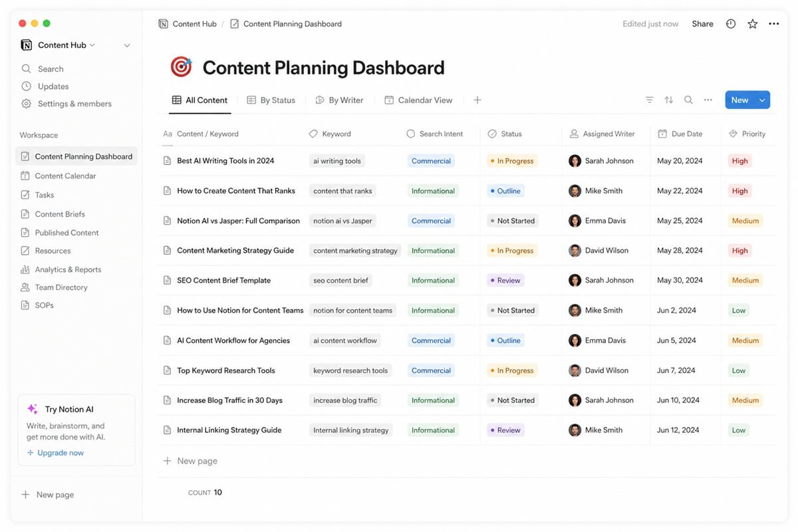
Task: Open the Status column header menu
Action: pos(505,134)
